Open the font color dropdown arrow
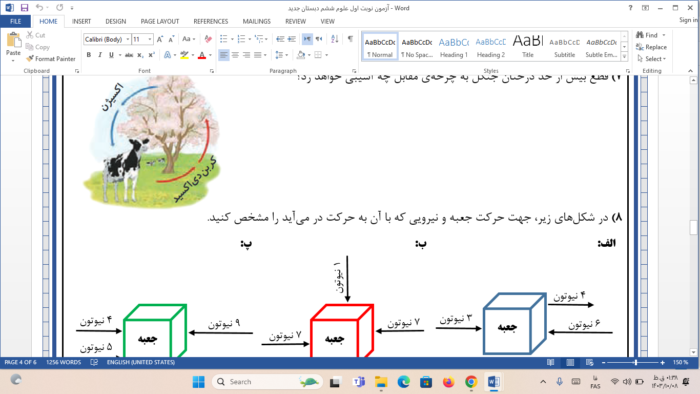This screenshot has height=394, width=700. click(210, 55)
